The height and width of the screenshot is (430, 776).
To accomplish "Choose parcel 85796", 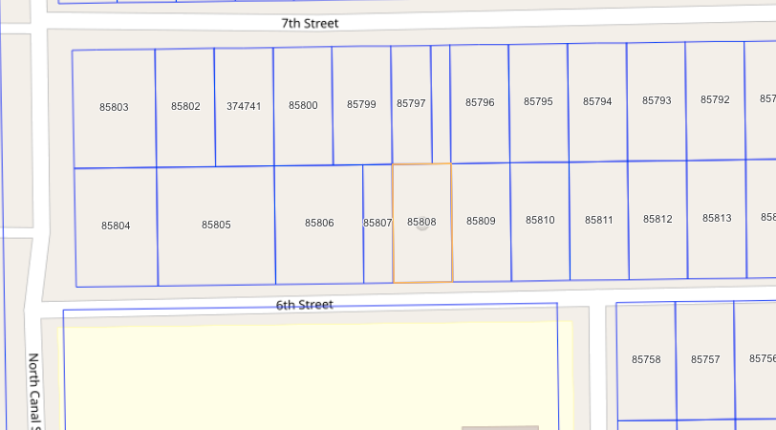I will [480, 102].
